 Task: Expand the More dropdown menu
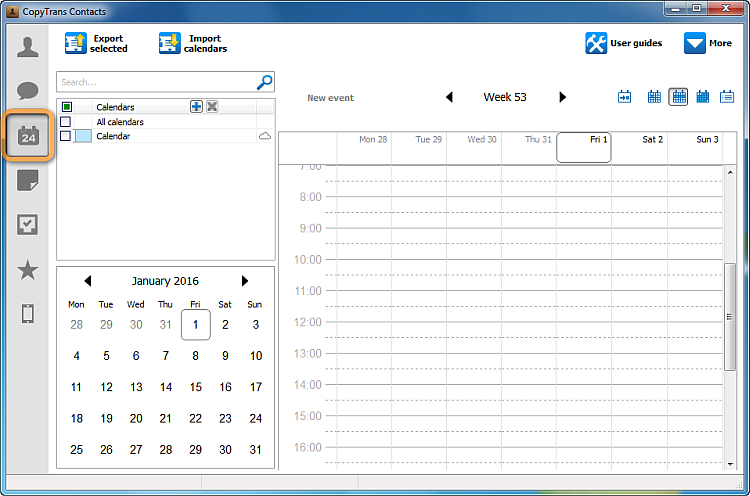pos(707,44)
